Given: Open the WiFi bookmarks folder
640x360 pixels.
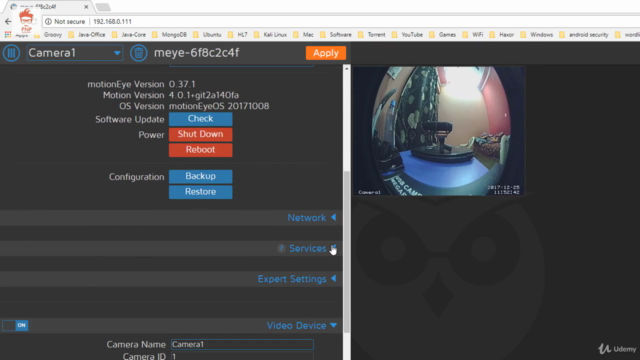Looking at the screenshot, I should (473, 35).
